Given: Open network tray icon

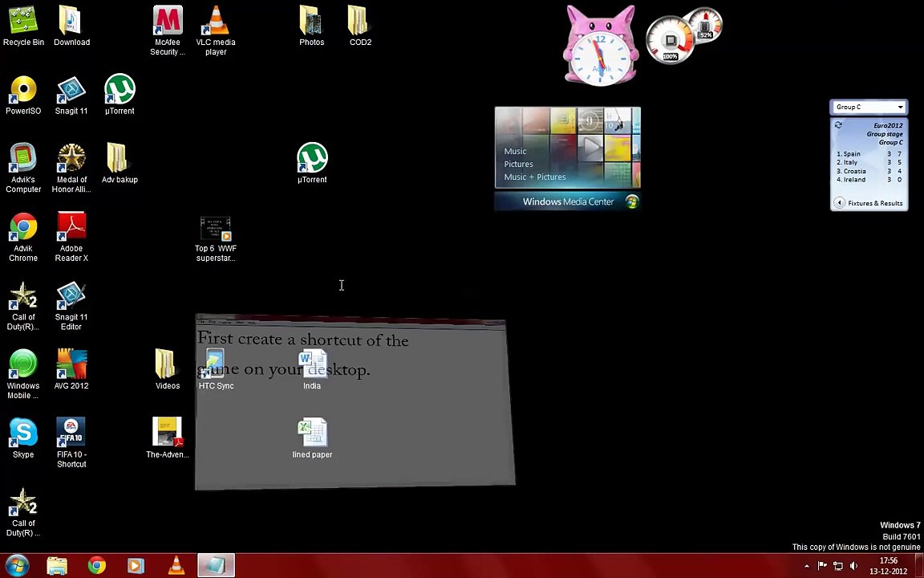Looking at the screenshot, I should (837, 566).
